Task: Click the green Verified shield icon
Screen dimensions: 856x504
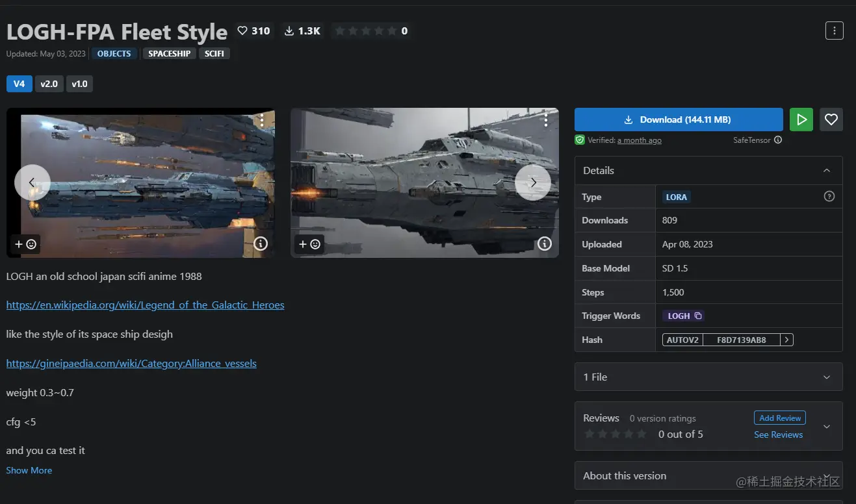Action: tap(580, 140)
